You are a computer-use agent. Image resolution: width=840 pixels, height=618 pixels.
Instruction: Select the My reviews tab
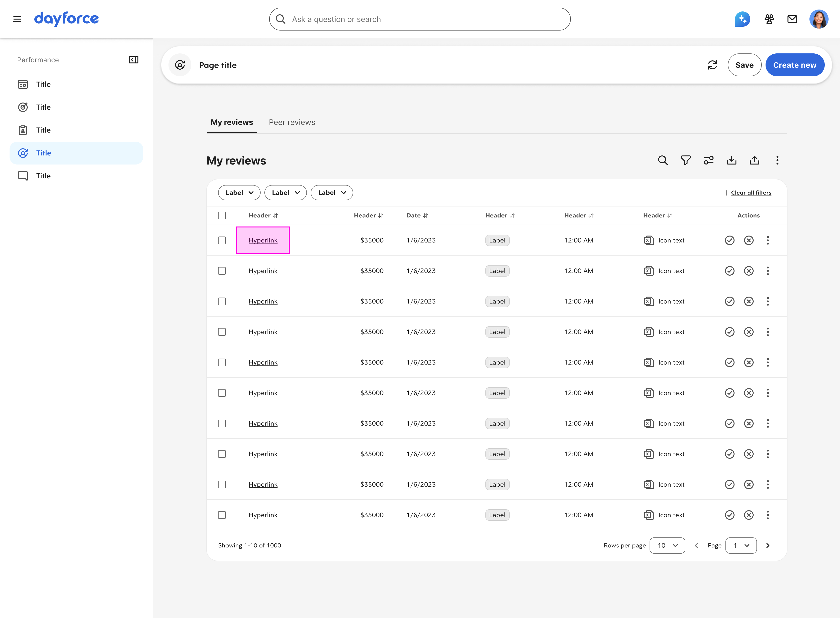(x=232, y=122)
